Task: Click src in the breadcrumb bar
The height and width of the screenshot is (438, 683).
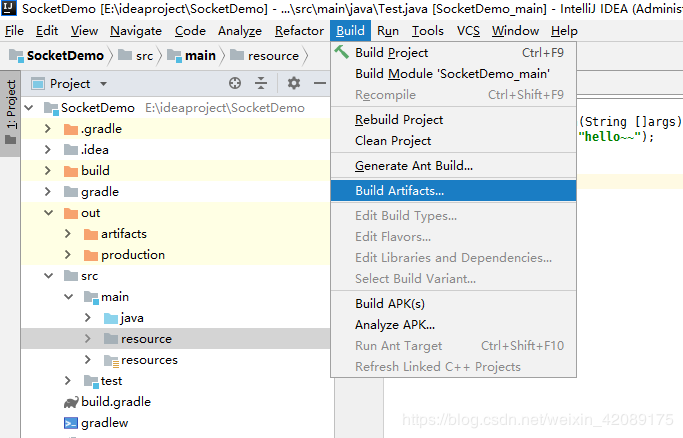Action: [x=144, y=56]
